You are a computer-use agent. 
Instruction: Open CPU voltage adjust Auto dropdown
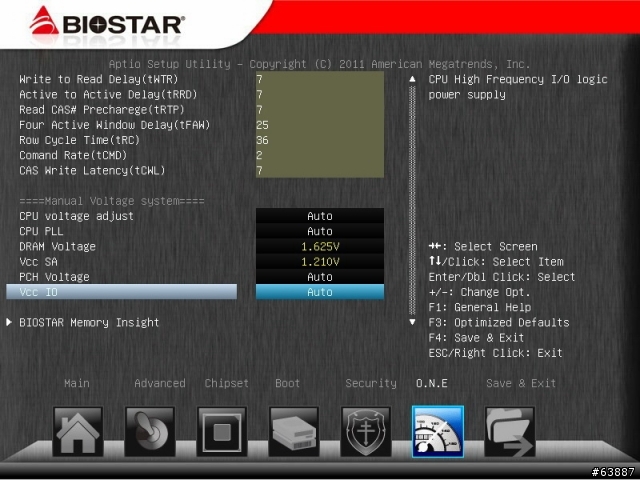(x=320, y=216)
